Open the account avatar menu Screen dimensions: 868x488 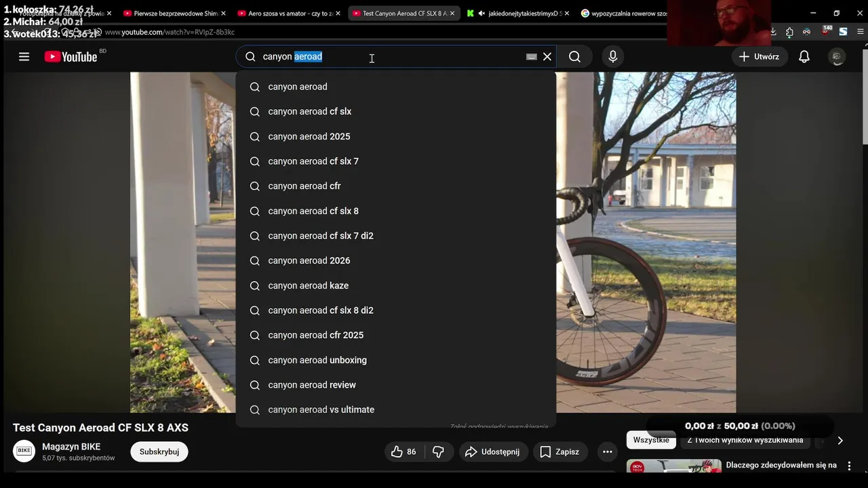tap(837, 57)
